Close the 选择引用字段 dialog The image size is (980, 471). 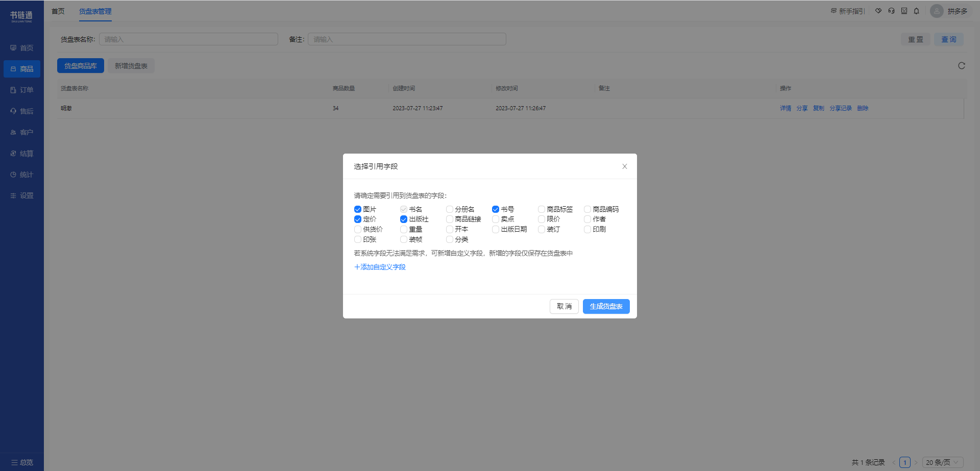tap(624, 166)
